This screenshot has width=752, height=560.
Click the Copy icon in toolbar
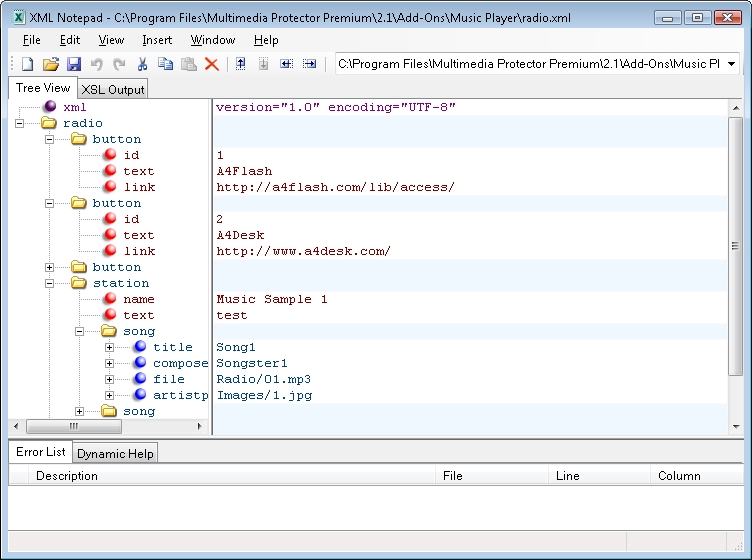coord(165,64)
